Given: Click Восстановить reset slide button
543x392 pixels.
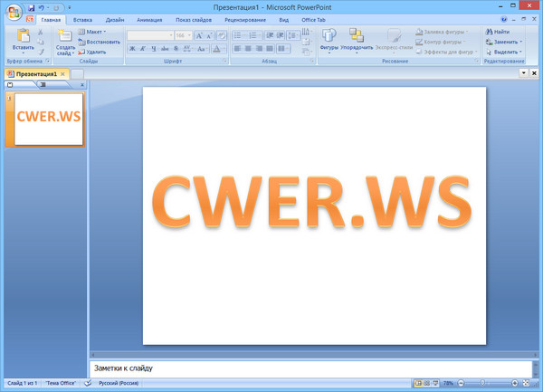Looking at the screenshot, I should click(x=100, y=42).
